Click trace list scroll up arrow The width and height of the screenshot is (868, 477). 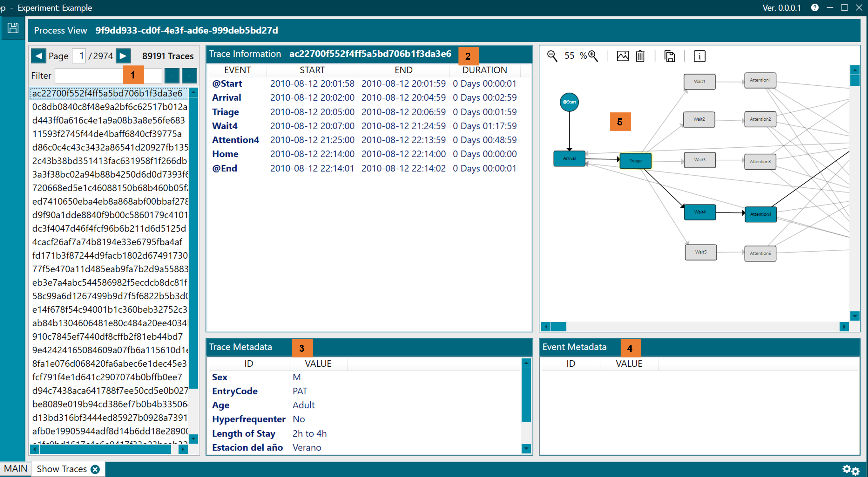193,92
